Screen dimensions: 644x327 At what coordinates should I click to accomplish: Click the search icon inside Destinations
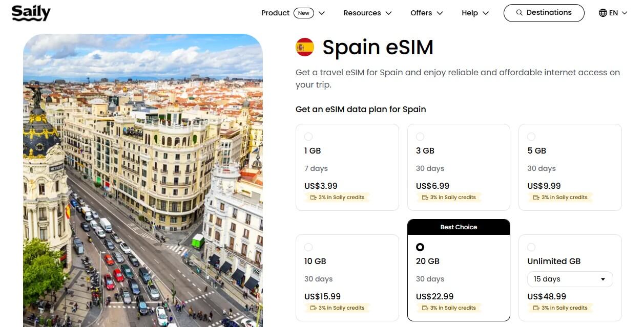520,12
